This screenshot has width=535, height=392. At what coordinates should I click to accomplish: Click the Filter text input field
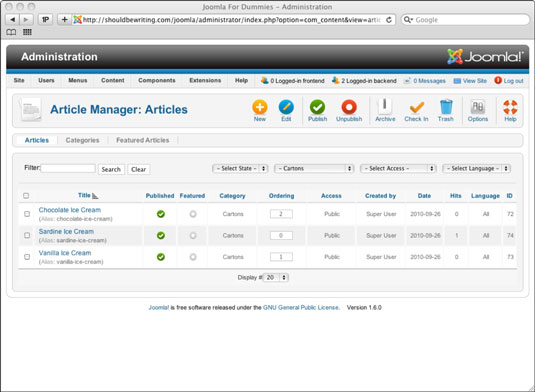68,168
